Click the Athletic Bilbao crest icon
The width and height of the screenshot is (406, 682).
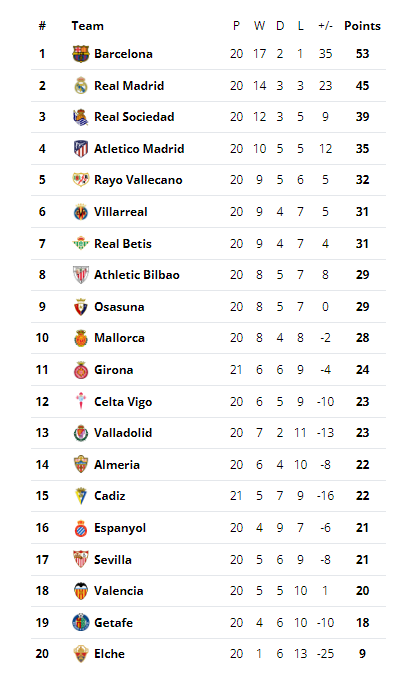(81, 275)
